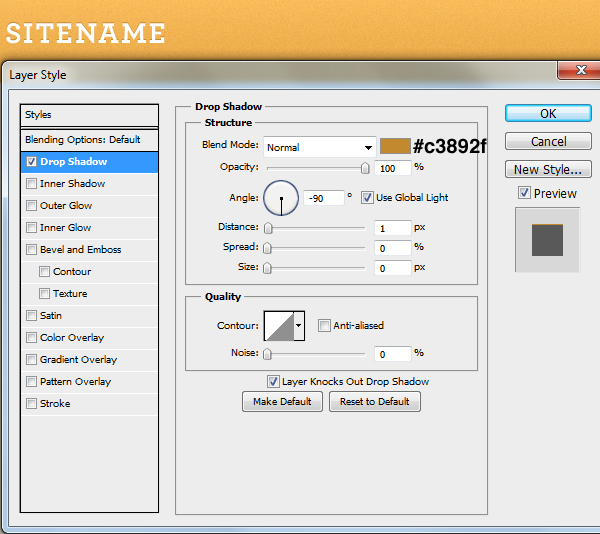Select the Inner Shadow label

tap(73, 184)
